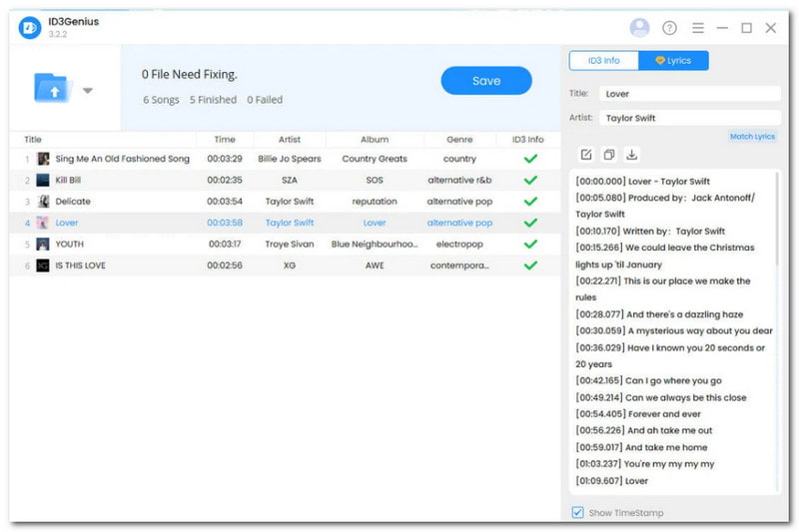Click the 6 Songs status text
The image size is (799, 532).
click(x=161, y=100)
